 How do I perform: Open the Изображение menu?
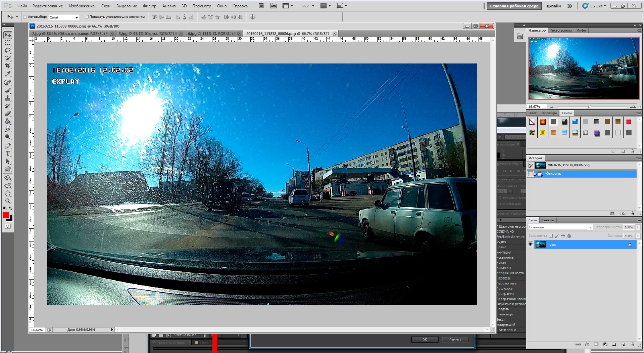82,6
